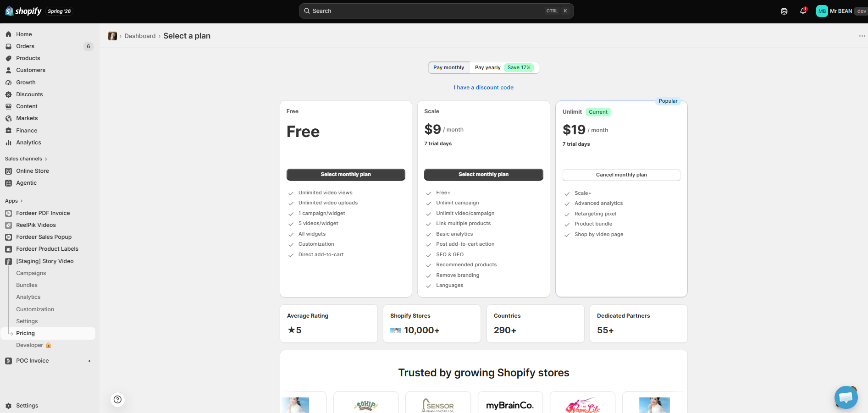
Task: Click the Content icon
Action: (8, 106)
